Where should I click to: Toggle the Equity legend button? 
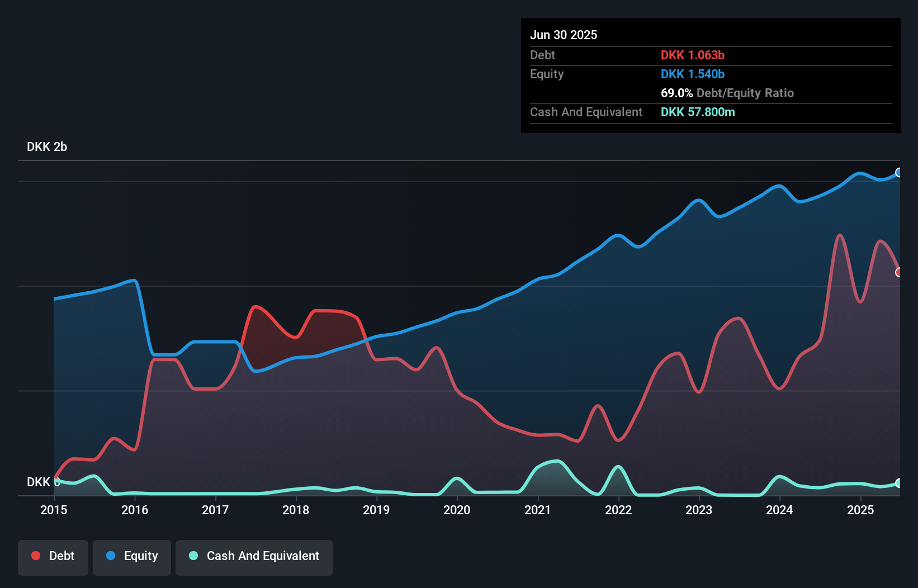pos(132,557)
